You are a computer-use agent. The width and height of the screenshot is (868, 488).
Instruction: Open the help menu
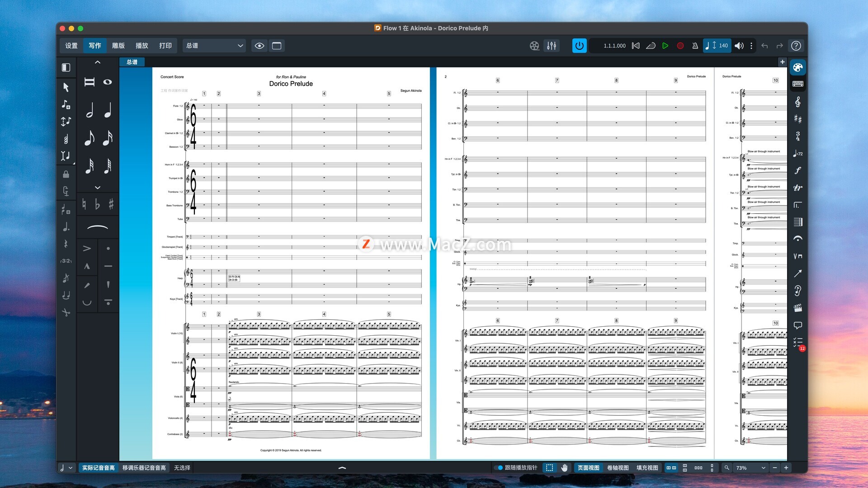[x=796, y=46]
